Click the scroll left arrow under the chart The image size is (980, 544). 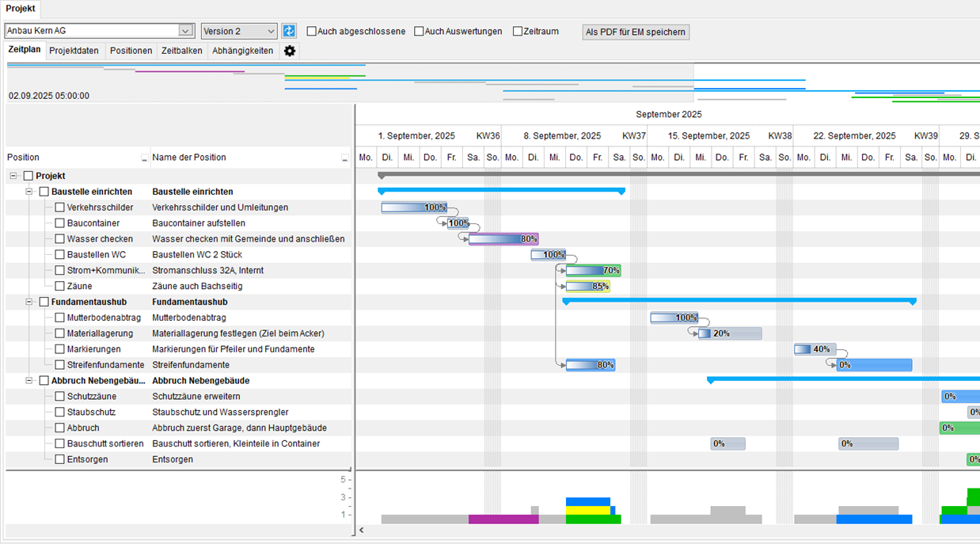(362, 531)
